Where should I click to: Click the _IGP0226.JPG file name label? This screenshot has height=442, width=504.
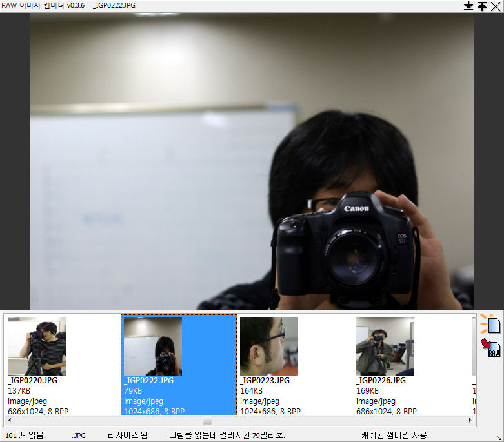[381, 381]
